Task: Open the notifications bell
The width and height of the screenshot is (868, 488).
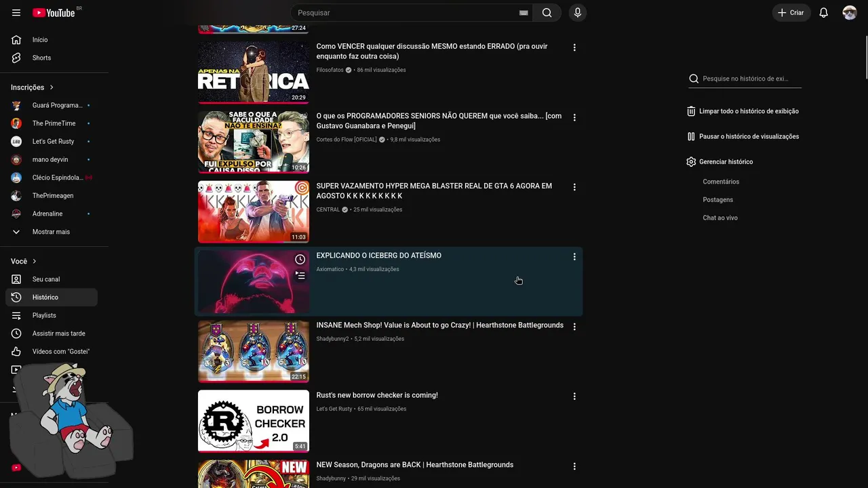Action: [x=823, y=13]
